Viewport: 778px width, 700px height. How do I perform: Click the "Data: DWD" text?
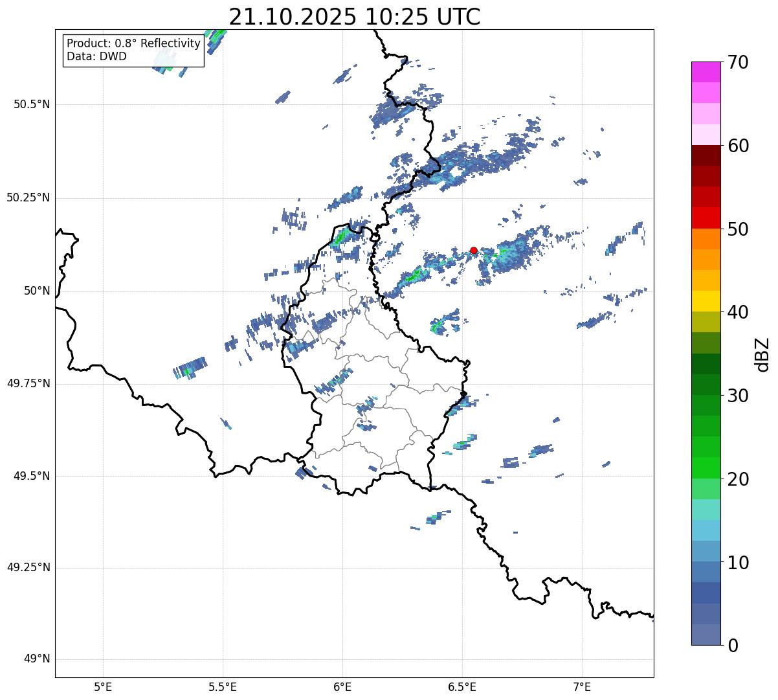click(96, 56)
